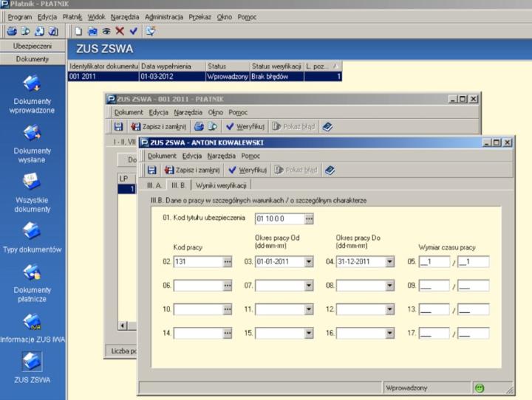Open Typy dokumentów sidebar icon
This screenshot has width=532, height=400.
pos(31,232)
